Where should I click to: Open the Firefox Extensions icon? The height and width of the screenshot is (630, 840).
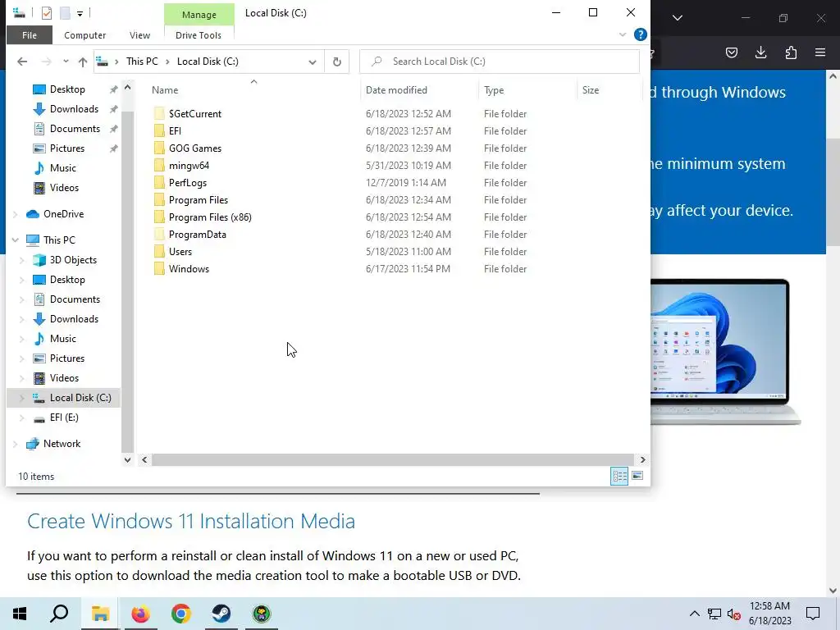(791, 52)
